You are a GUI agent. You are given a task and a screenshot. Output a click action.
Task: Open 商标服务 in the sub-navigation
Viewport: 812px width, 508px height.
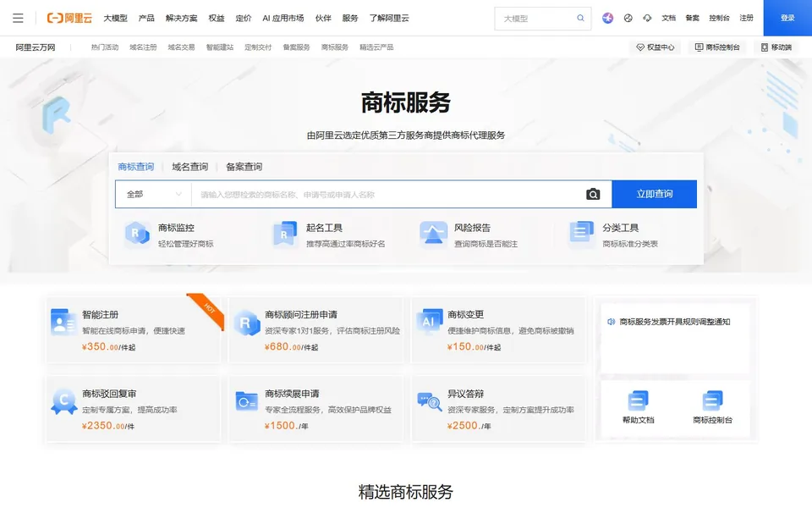(335, 47)
